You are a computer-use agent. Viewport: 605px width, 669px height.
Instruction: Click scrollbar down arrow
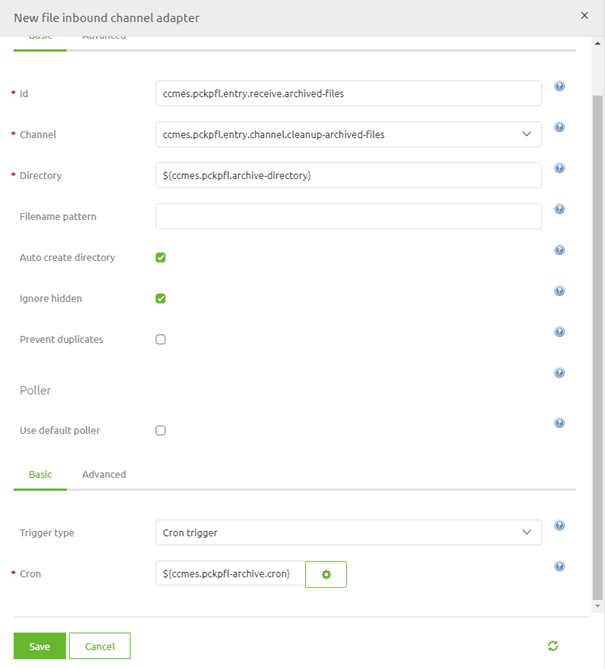598,606
